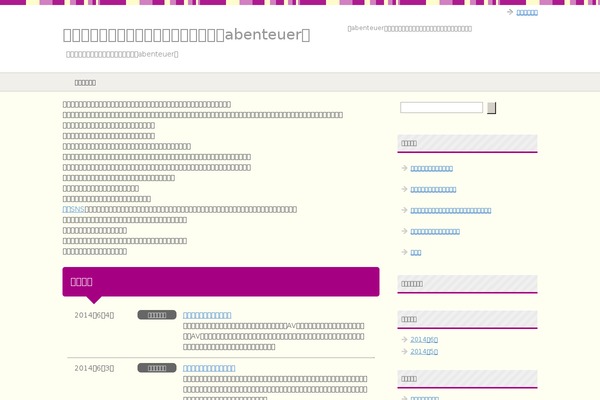Screen dimensions: 600x400
Task: Click gray category badge on 2014 6 4 post
Action: (157, 315)
